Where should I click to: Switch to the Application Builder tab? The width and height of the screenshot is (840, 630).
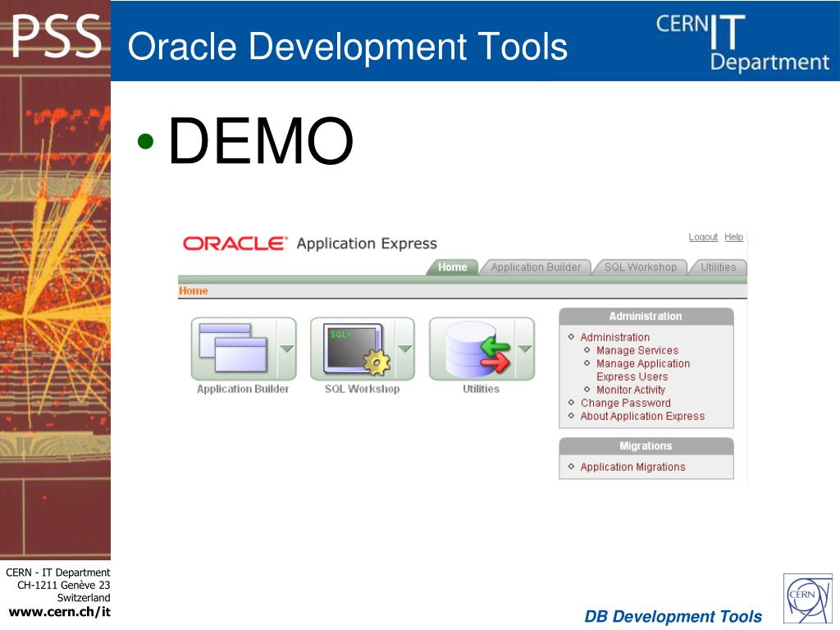coord(536,267)
